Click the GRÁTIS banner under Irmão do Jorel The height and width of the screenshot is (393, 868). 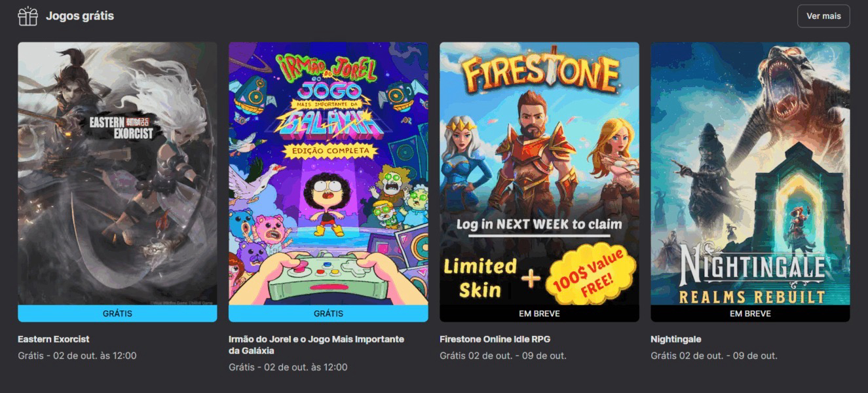pos(328,314)
